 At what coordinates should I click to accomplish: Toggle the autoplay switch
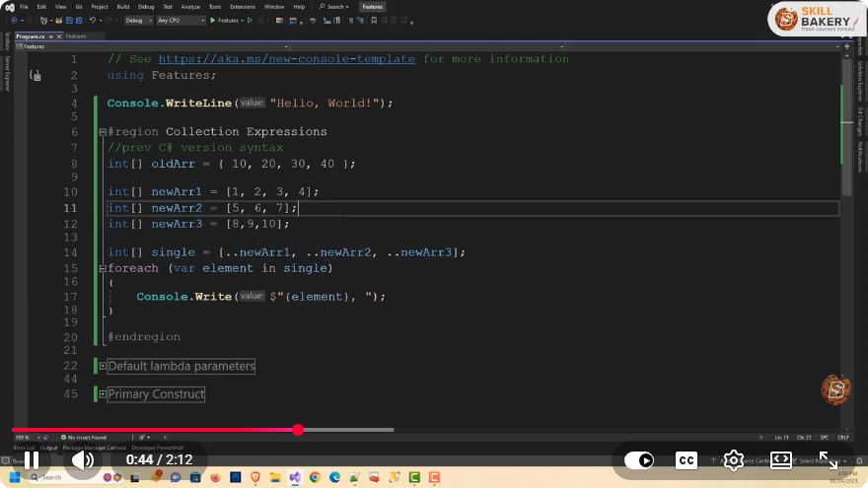pyautogui.click(x=639, y=460)
